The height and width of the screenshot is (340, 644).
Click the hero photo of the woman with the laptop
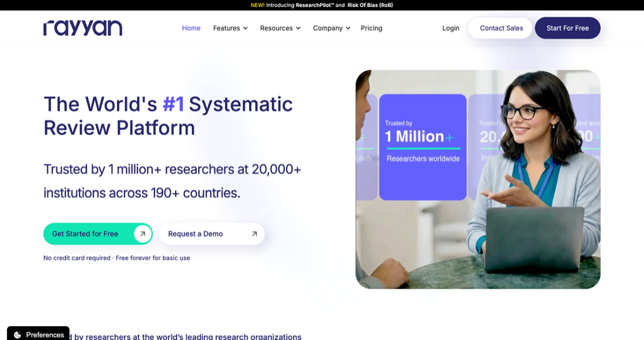[477, 180]
